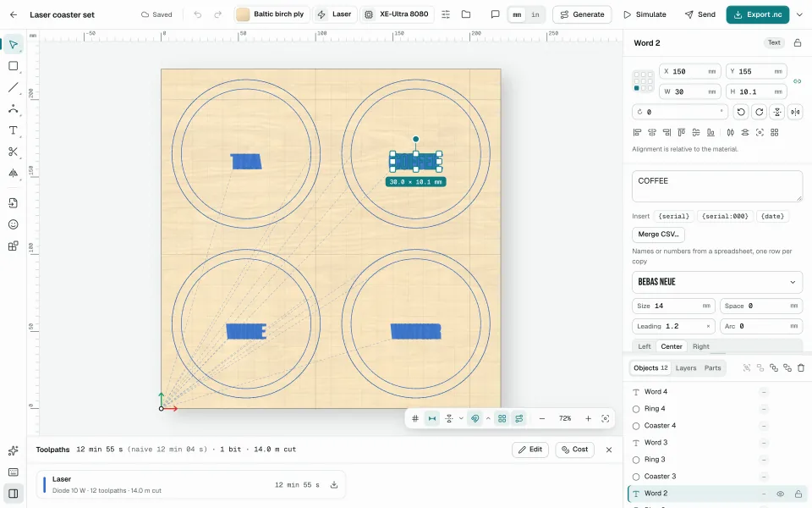812x508 pixels.
Task: Select Coaster 3 in objects list
Action: (717, 477)
